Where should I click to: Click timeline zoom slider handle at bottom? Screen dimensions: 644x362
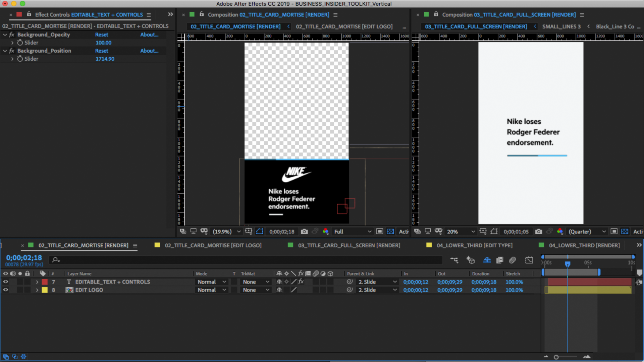point(556,357)
